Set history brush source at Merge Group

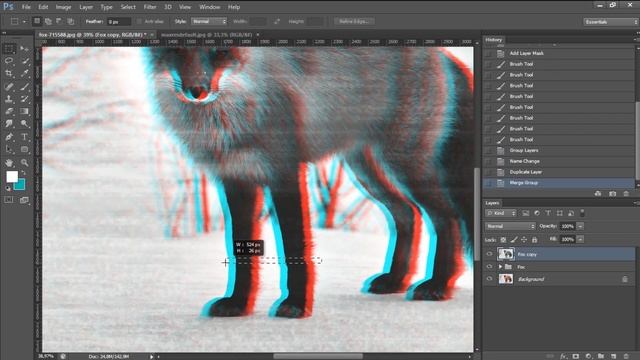(x=488, y=183)
